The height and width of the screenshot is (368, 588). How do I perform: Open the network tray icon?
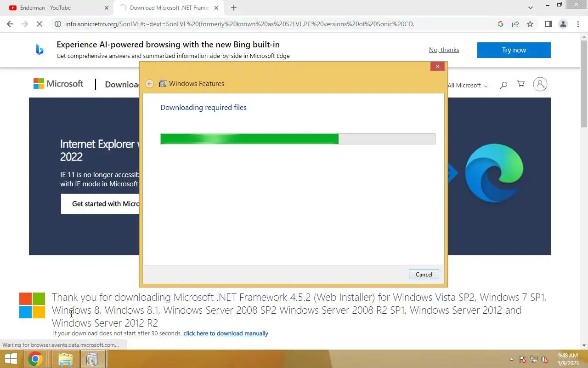(x=534, y=360)
